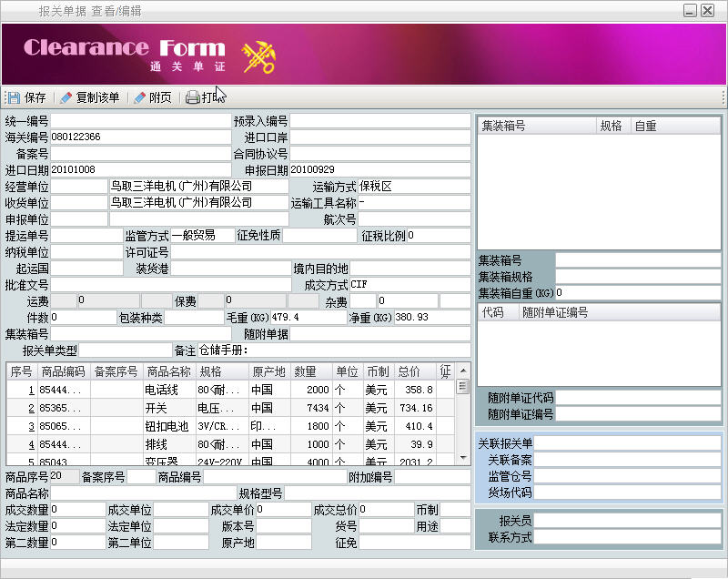This screenshot has height=579, width=728.
Task: Click the 成交方式 field showing CIF
Action: point(409,285)
